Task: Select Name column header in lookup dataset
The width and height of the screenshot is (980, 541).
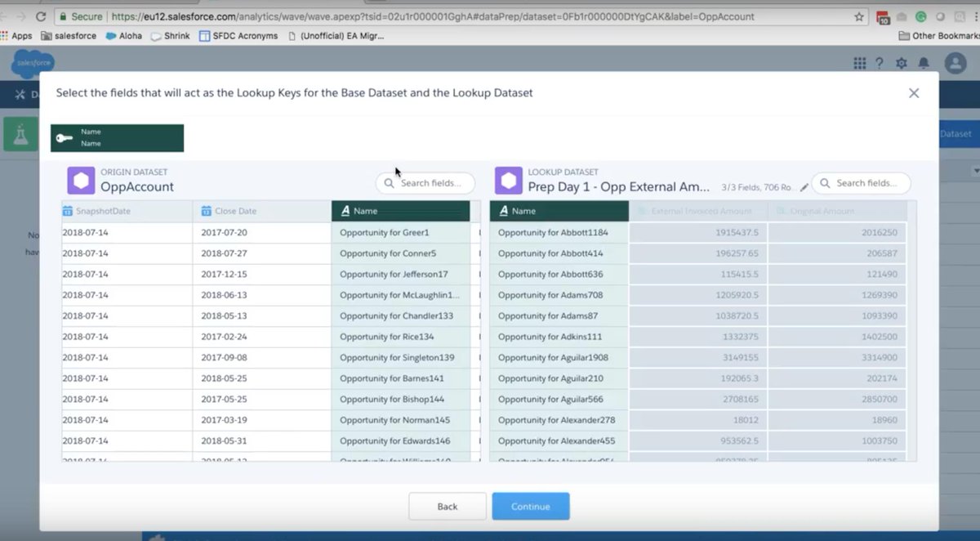Action: click(x=559, y=211)
